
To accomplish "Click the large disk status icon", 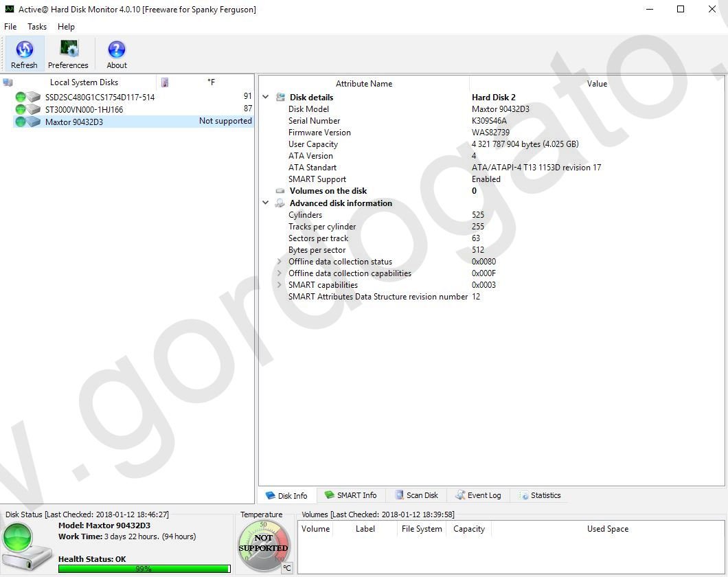I will pos(25,544).
